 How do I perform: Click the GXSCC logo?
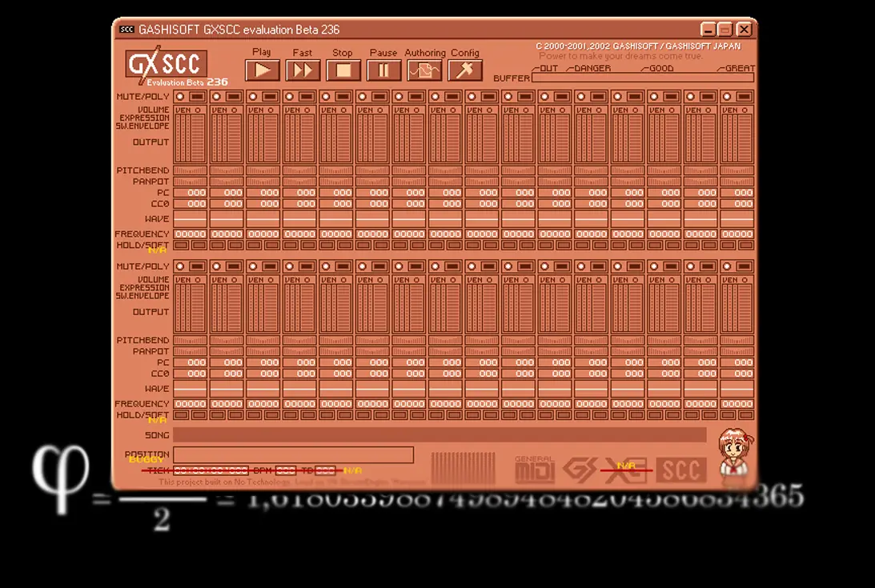(167, 65)
